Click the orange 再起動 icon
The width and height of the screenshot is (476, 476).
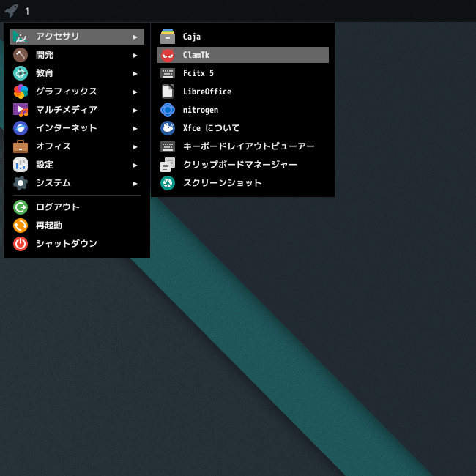pyautogui.click(x=21, y=226)
